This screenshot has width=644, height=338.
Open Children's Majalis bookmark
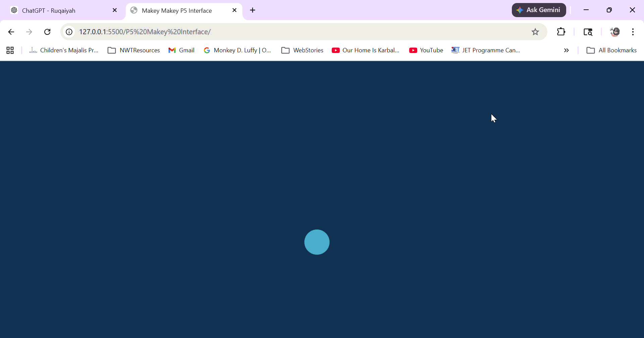tap(64, 50)
